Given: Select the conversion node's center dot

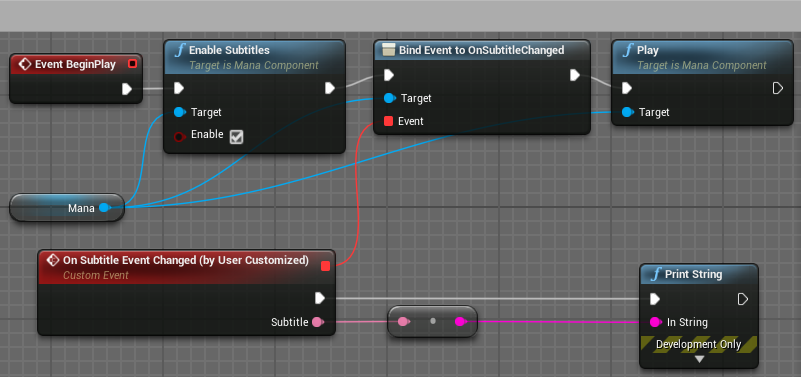Looking at the screenshot, I should click(x=433, y=321).
